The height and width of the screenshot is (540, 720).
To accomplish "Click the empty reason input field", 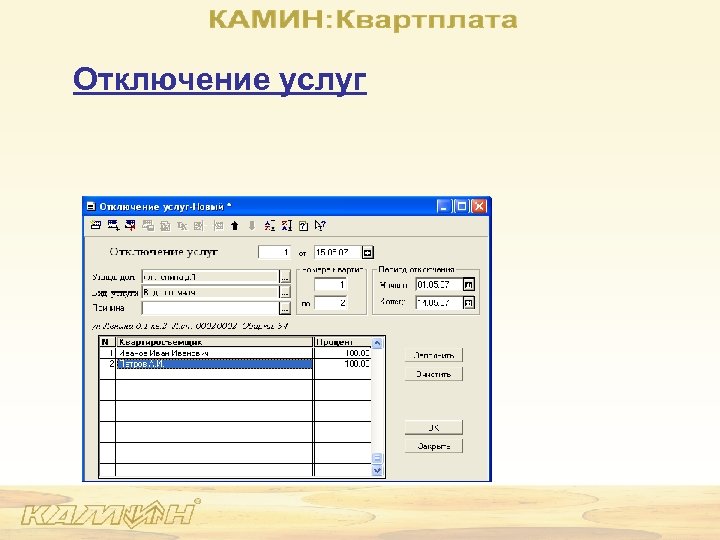I will point(210,308).
